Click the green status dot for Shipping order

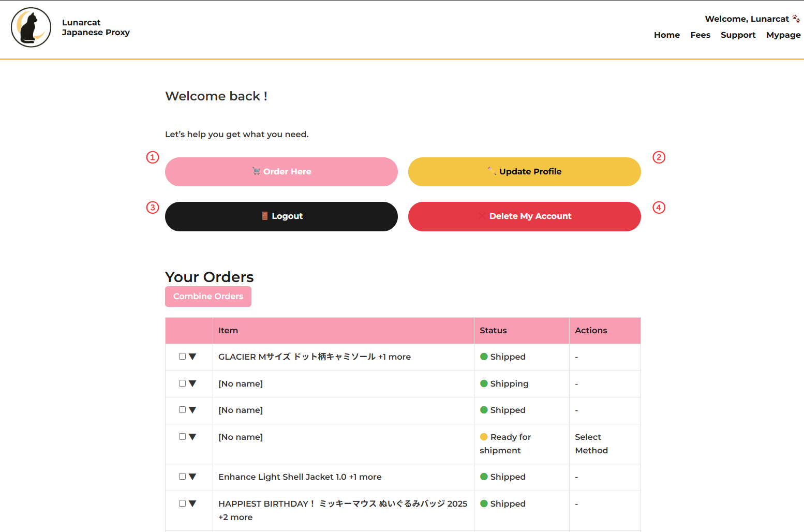(x=484, y=383)
